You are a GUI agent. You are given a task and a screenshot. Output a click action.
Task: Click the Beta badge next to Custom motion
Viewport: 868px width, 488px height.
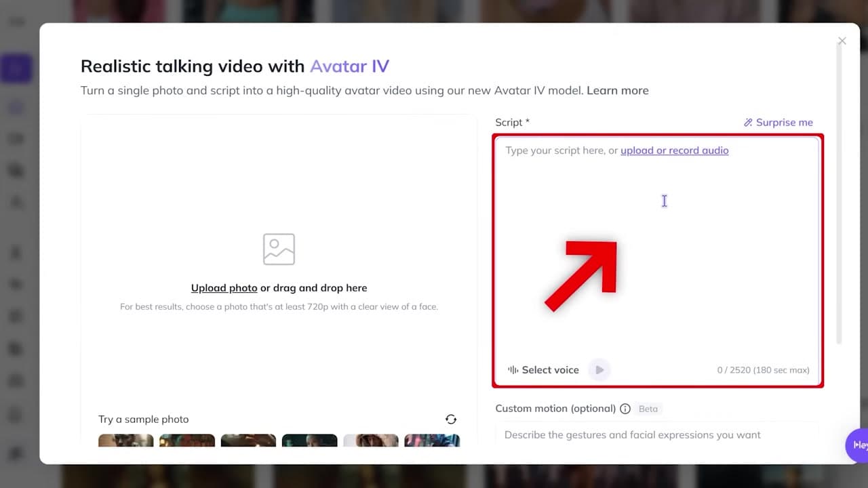click(x=648, y=409)
